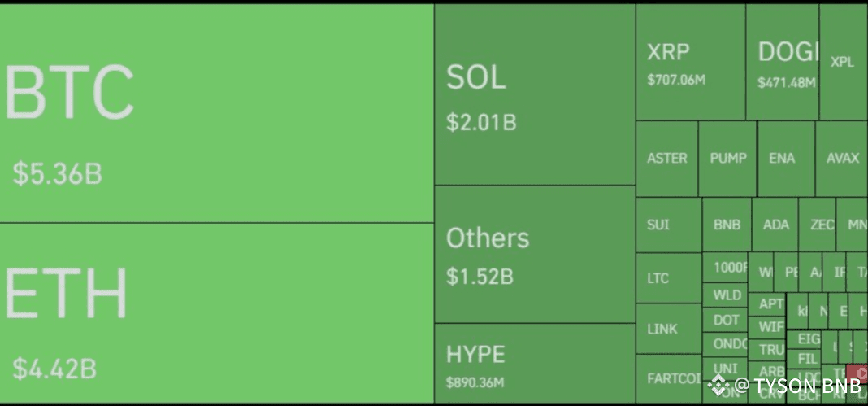Open the PUMP tile
Screen dimensions: 868x406
[x=727, y=159]
